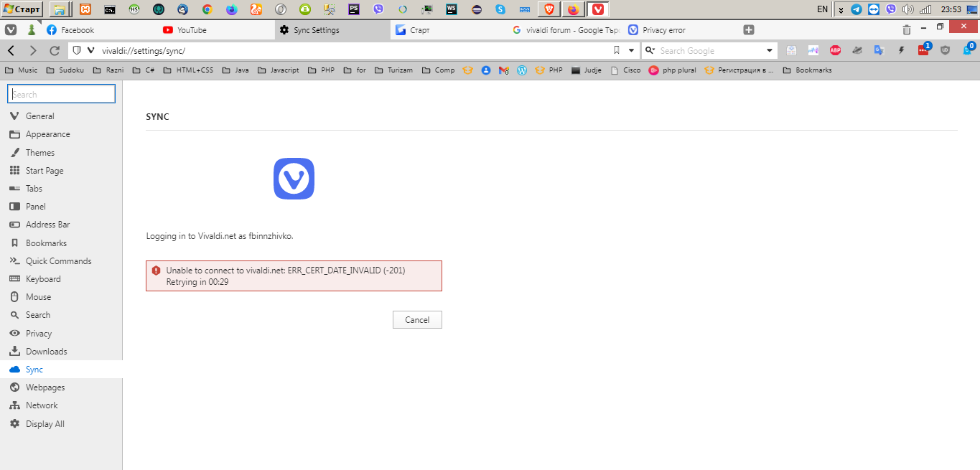Open the Panel settings section
980x470 pixels.
tap(61, 207)
